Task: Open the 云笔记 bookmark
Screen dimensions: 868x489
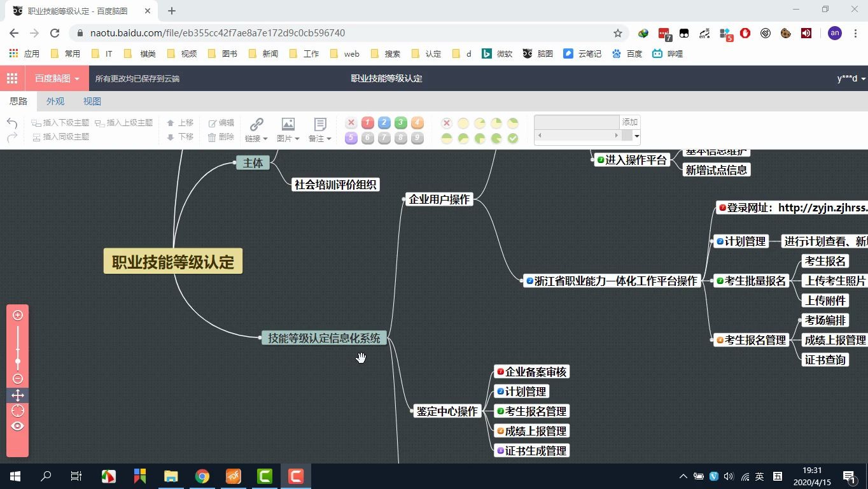Action: (x=582, y=54)
